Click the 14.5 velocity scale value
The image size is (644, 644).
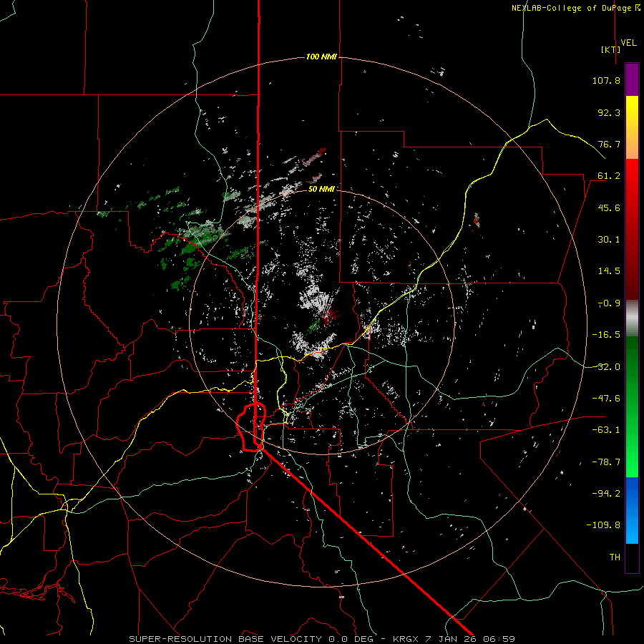609,271
